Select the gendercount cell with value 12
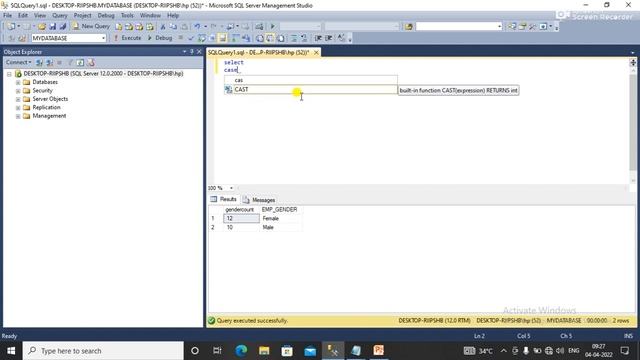 pos(241,218)
